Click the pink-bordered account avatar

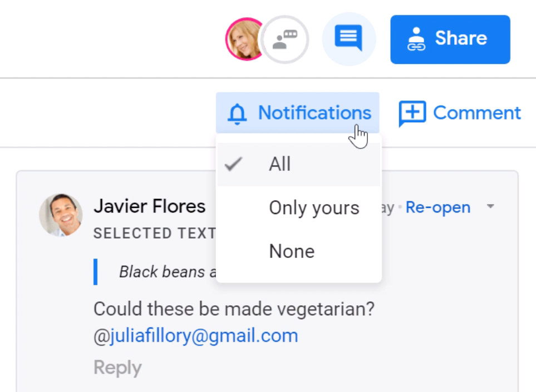(x=246, y=38)
